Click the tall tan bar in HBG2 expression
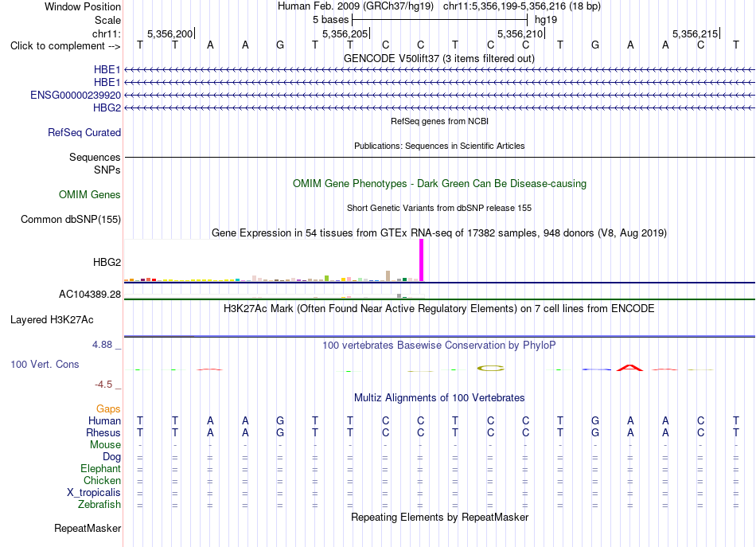 click(388, 276)
